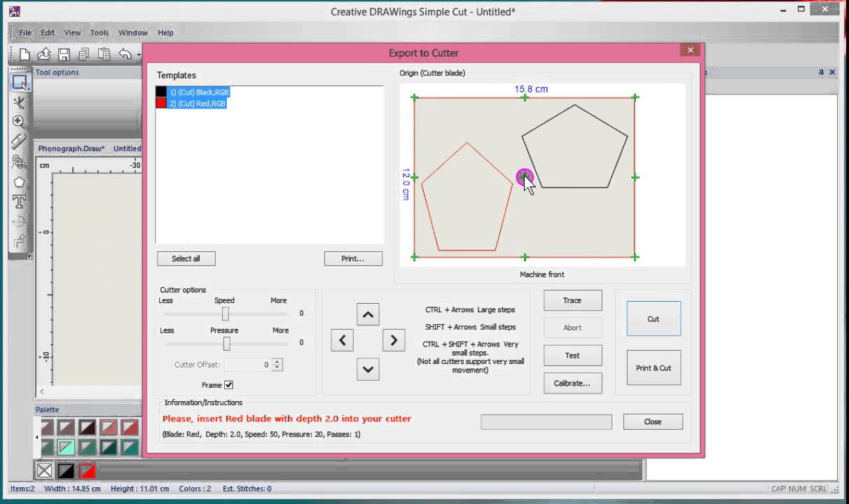Adjust the Speed slider thumb
The image size is (849, 504).
point(226,314)
